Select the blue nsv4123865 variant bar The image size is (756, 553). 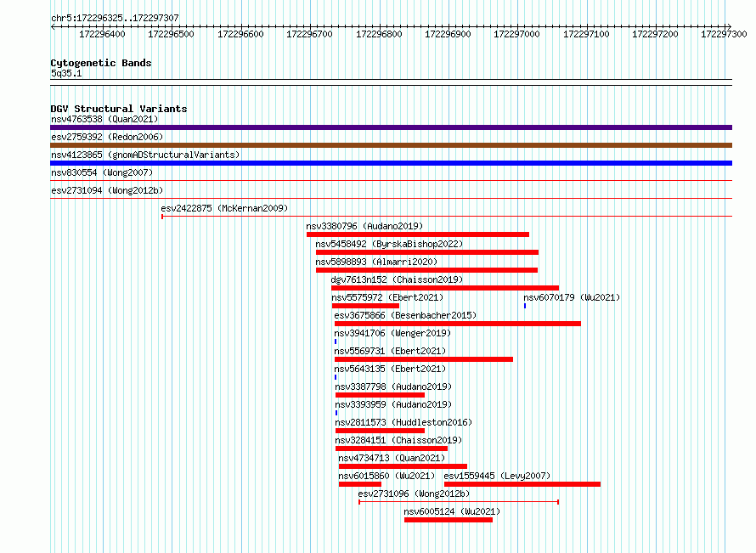[391, 163]
